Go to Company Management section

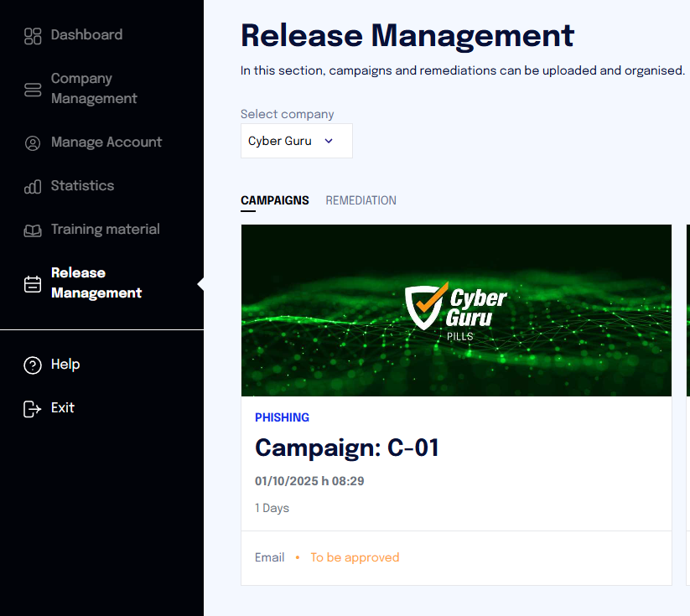point(94,89)
